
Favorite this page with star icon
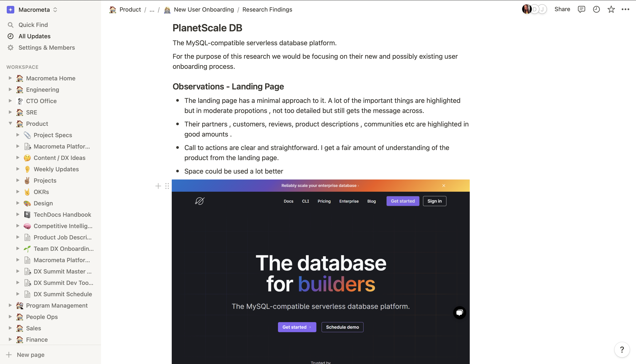coord(611,9)
